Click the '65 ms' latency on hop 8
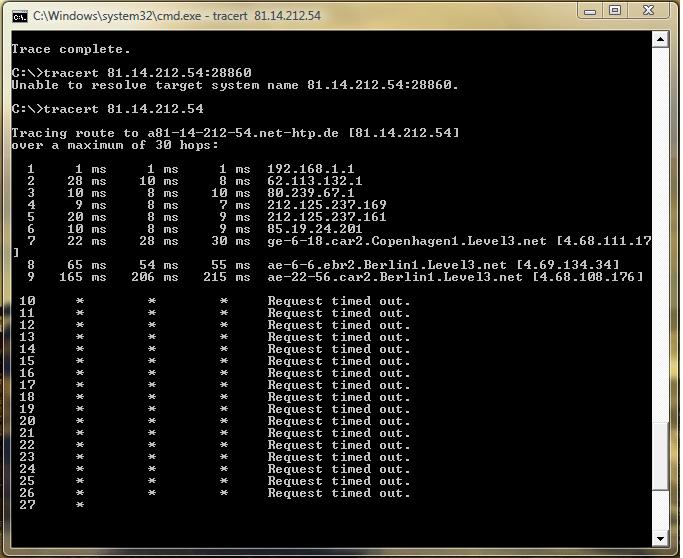Screen dimensions: 683x558 tap(87, 265)
